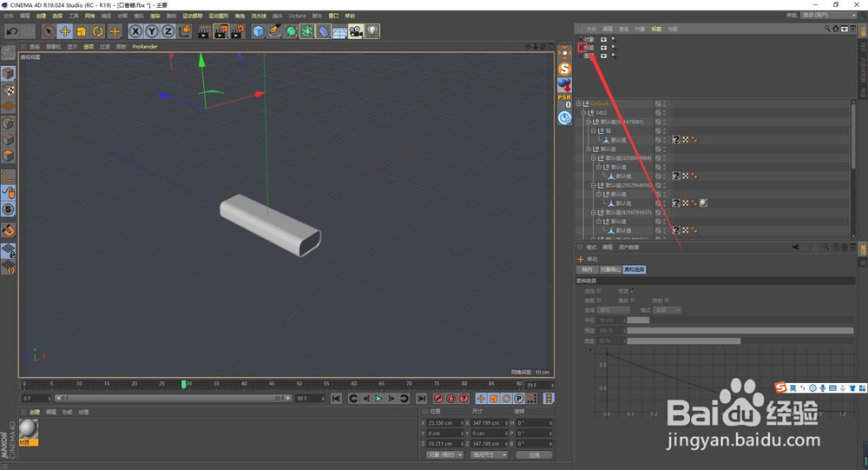Click the X position field 23.336 cm

tap(444, 423)
